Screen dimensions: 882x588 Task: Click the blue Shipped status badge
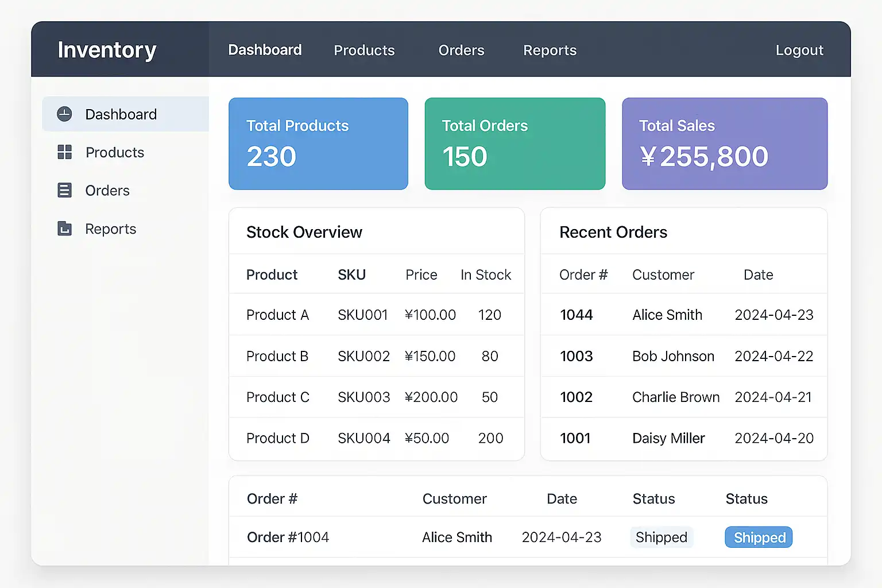[x=759, y=537]
